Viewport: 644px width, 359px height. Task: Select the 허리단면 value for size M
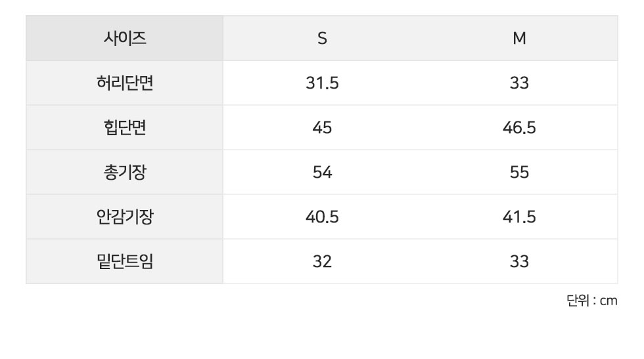point(519,83)
